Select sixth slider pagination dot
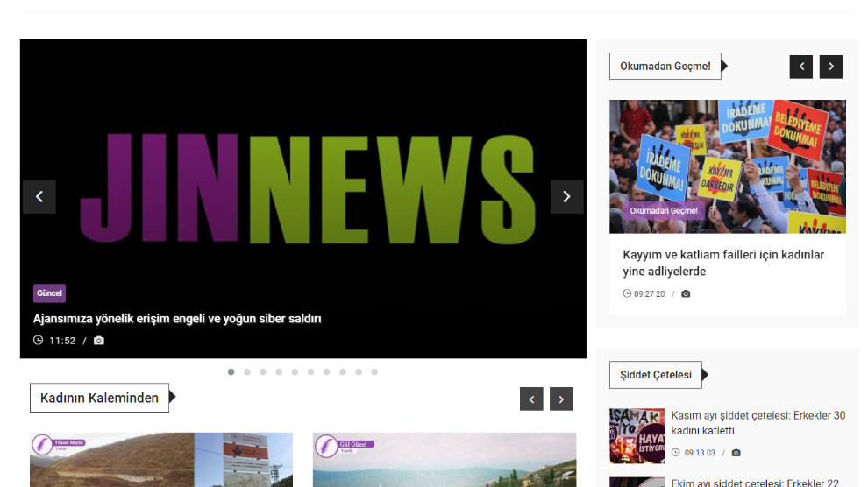This screenshot has height=487, width=868. click(311, 372)
